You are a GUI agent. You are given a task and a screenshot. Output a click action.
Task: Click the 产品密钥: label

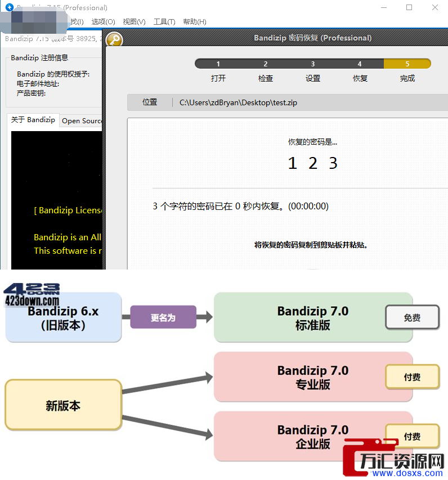pos(31,93)
